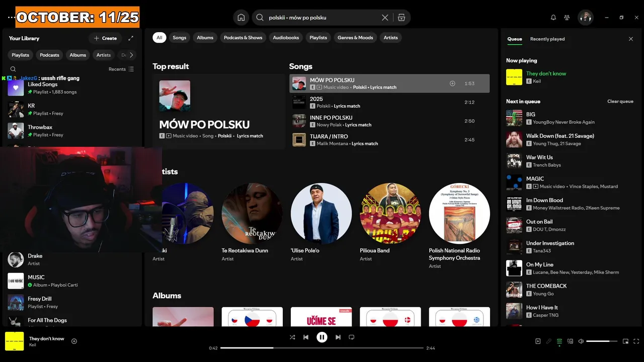This screenshot has width=644, height=362.
Task: Filter library by Artists chip
Action: coord(104,55)
